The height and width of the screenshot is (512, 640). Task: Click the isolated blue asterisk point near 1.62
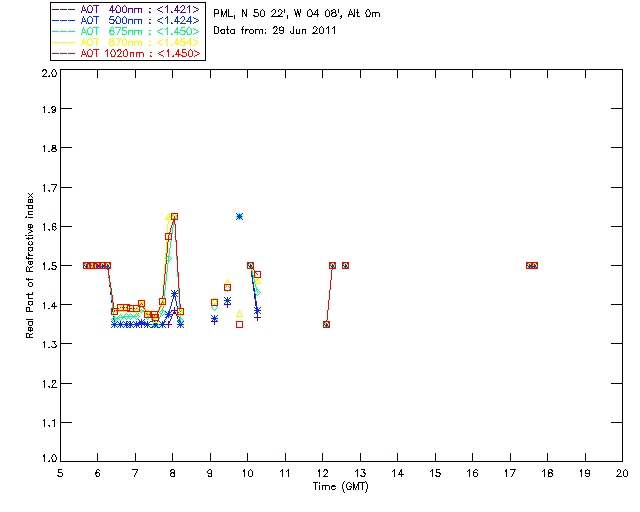(x=240, y=216)
